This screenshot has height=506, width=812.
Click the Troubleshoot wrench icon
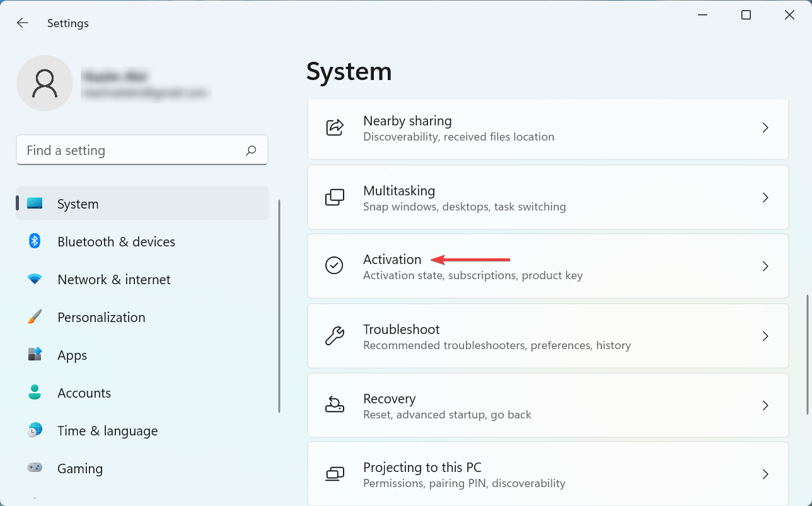coord(335,336)
